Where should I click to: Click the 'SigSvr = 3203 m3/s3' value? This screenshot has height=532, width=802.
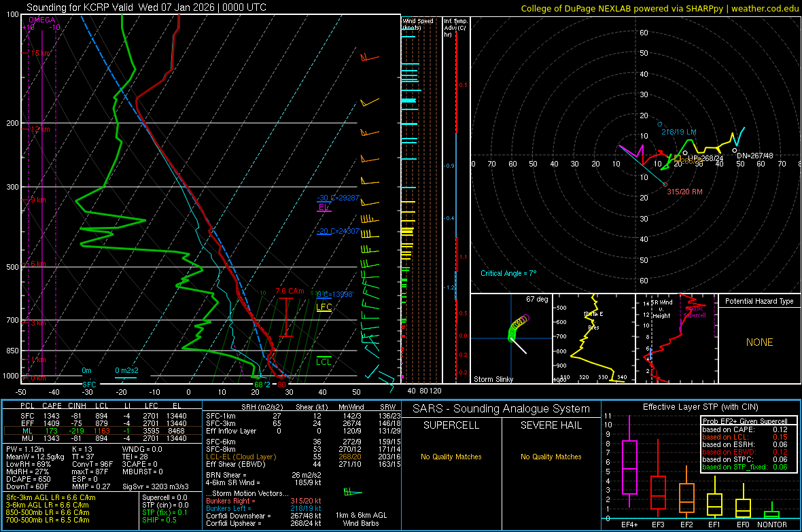(x=156, y=487)
